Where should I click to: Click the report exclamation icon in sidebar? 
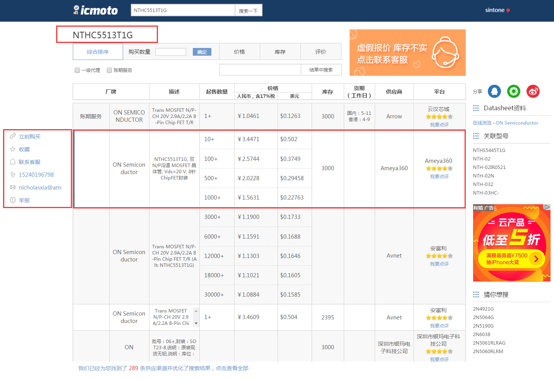tap(13, 200)
